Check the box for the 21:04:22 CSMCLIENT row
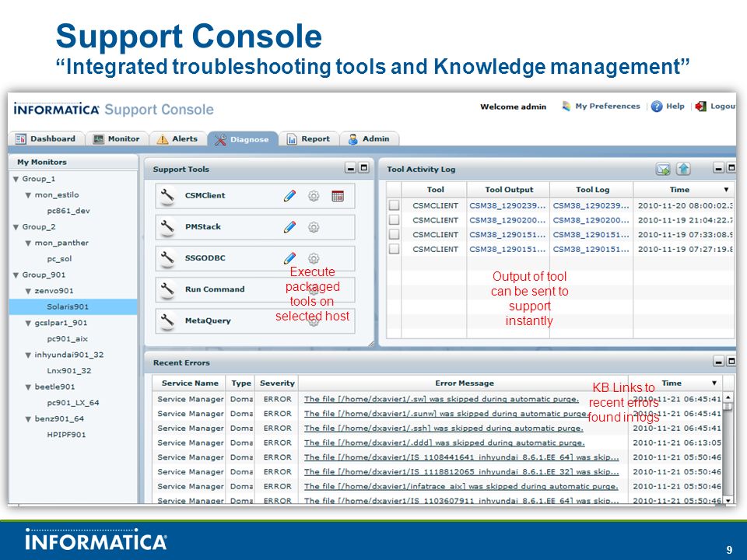This screenshot has width=747, height=560. [x=394, y=220]
